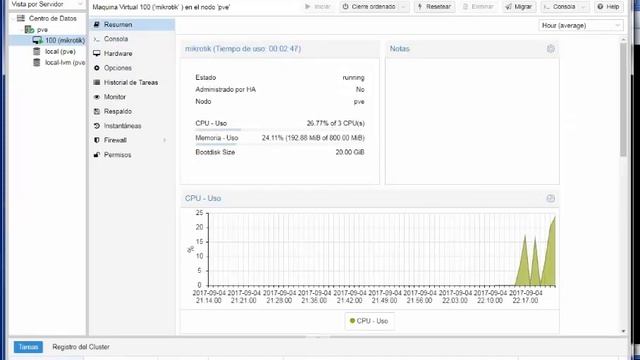This screenshot has width=640, height=360.
Task: Open the Monitor section
Action: pyautogui.click(x=132, y=97)
